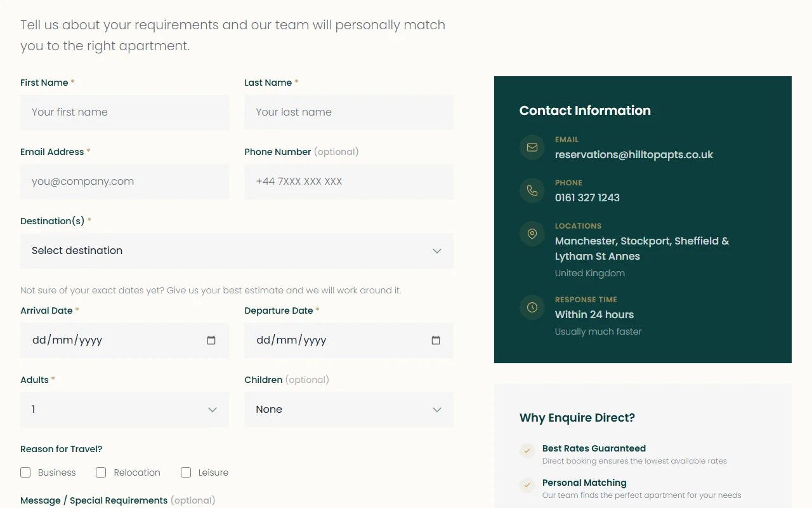
Task: Click the Best Rates Guaranteed checkmark icon
Action: tap(527, 451)
